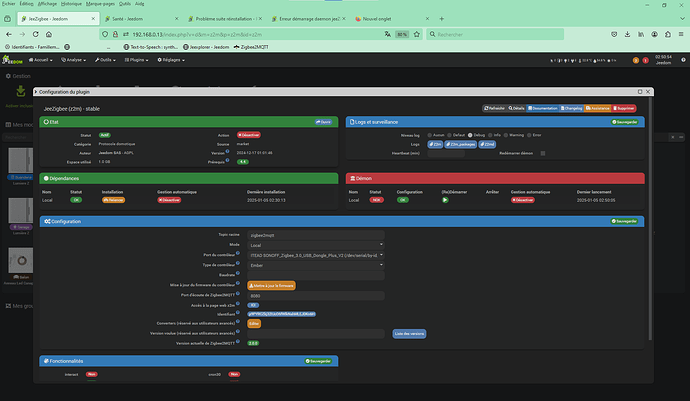The width and height of the screenshot is (690, 401).
Task: Select the Info log level
Action: click(490, 135)
